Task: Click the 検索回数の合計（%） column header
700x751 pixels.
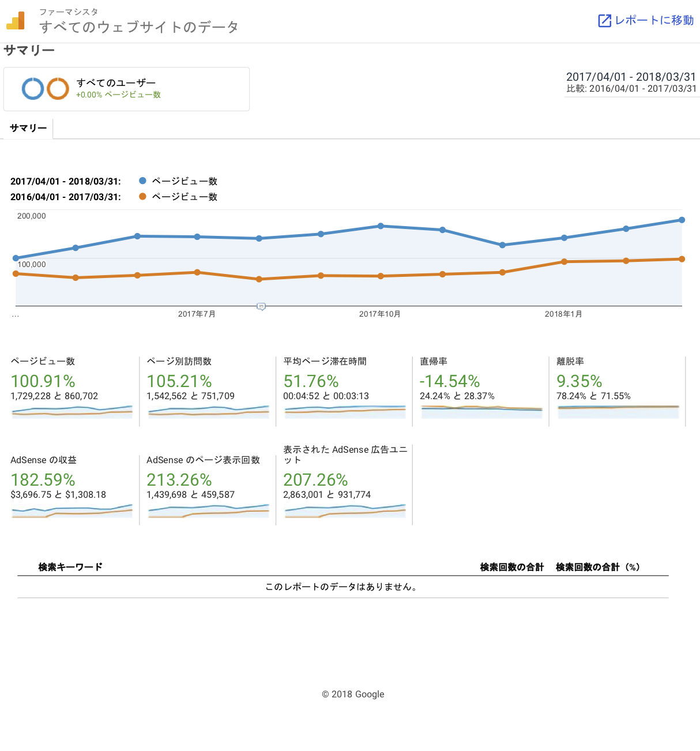Action: point(598,567)
